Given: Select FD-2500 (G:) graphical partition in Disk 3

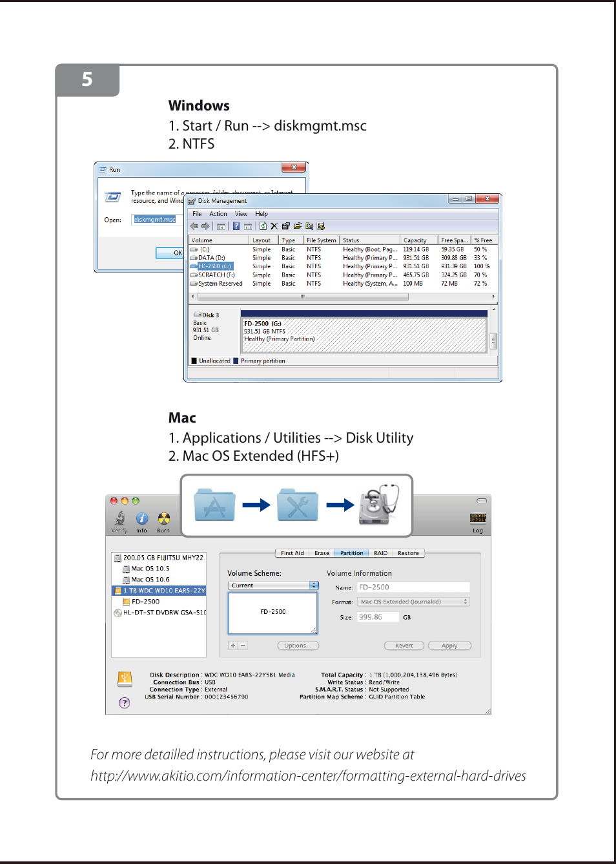Looking at the screenshot, I should (364, 335).
